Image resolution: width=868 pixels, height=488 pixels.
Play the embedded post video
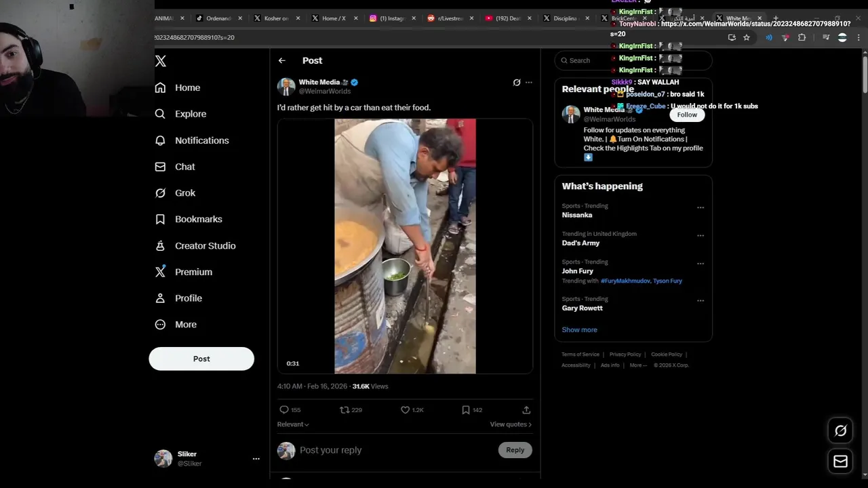405,246
